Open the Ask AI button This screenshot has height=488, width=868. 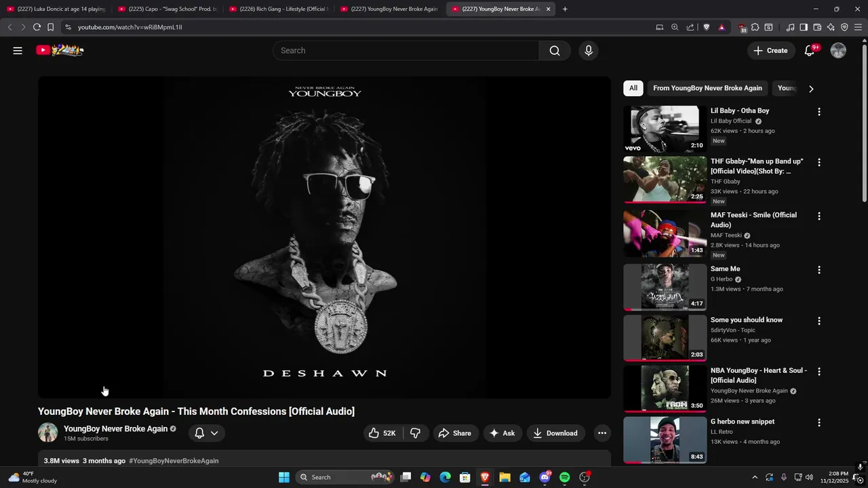pyautogui.click(x=502, y=433)
